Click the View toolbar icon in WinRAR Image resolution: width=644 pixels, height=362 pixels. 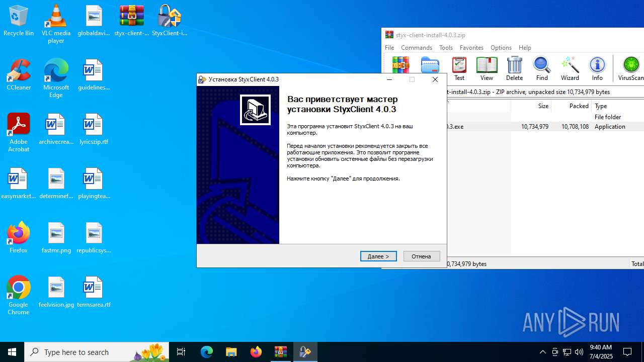487,69
